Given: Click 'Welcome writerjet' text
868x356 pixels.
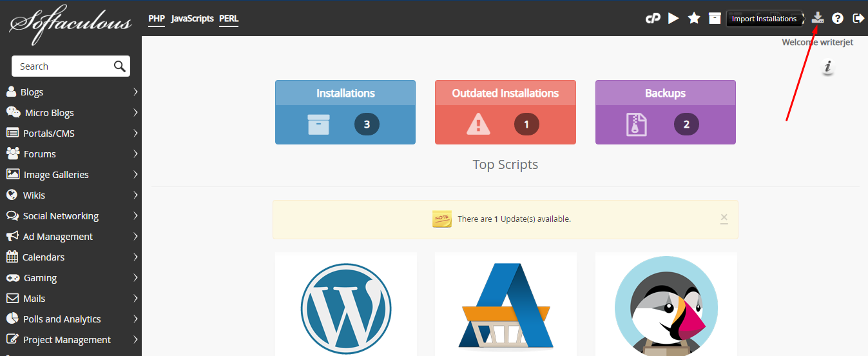Looking at the screenshot, I should tap(817, 42).
